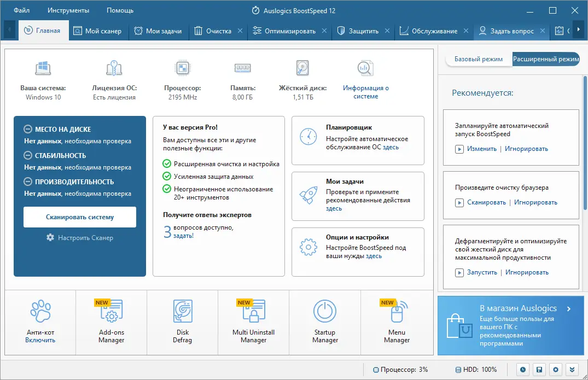Open the gear settings icon in bottom status bar
588x380 pixels.
tap(556, 370)
